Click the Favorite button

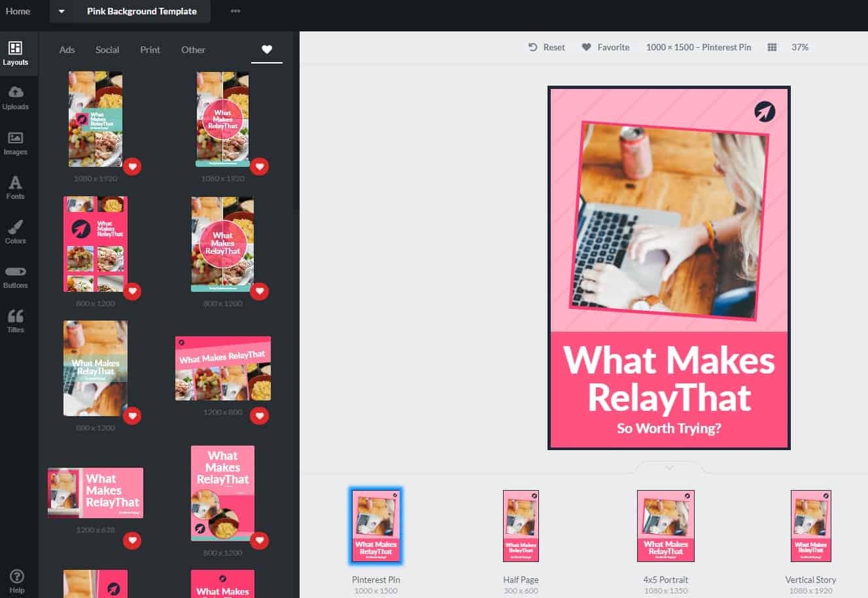(606, 47)
